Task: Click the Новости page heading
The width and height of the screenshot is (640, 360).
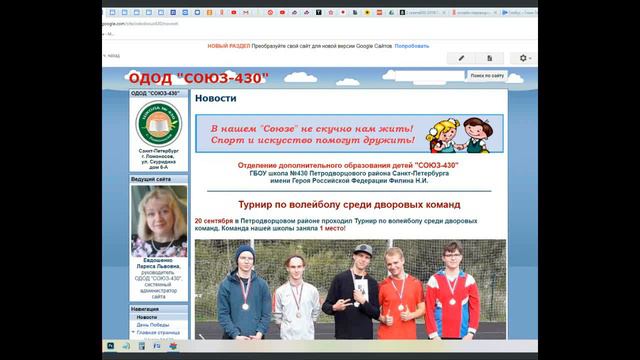Action: click(216, 98)
